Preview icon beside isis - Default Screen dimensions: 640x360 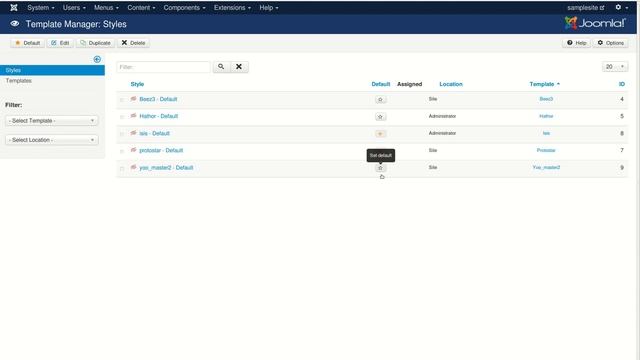pos(133,133)
